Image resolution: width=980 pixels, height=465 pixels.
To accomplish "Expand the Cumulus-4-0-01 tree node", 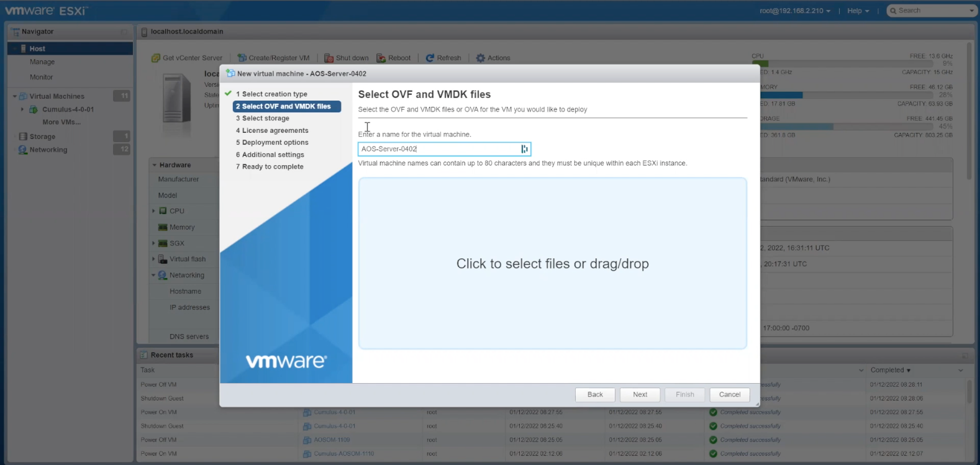I will [x=22, y=109].
